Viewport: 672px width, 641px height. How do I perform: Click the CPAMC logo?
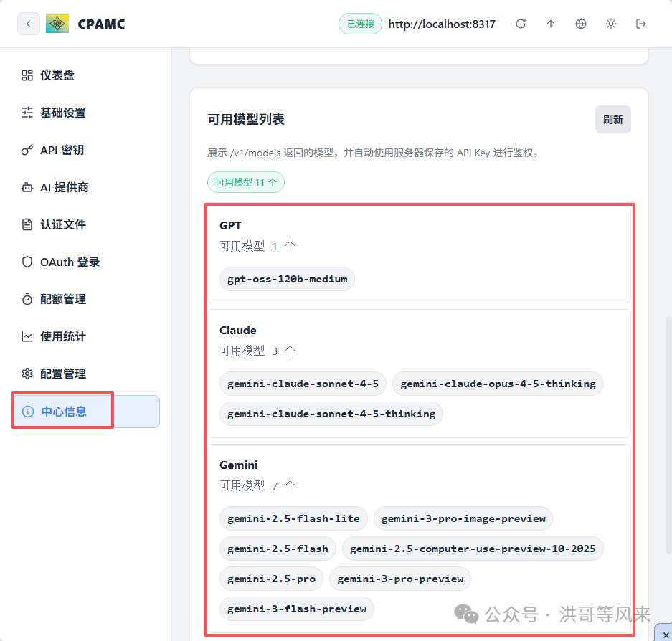tap(57, 23)
